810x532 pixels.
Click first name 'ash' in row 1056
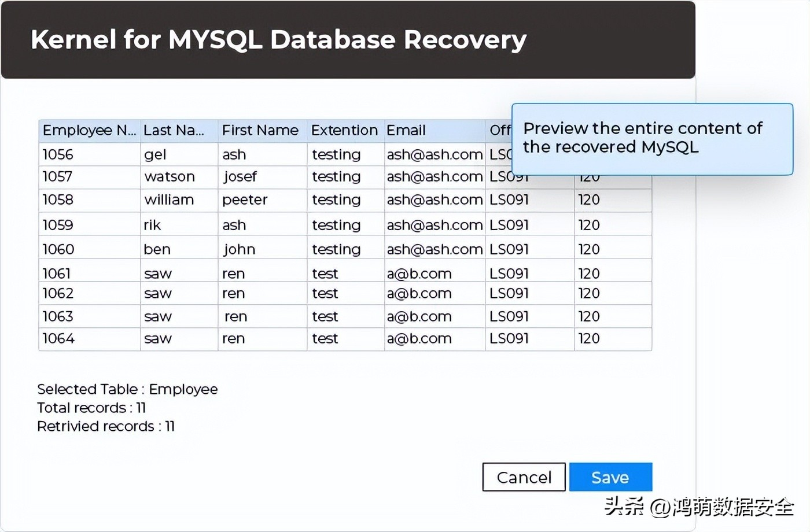263,154
